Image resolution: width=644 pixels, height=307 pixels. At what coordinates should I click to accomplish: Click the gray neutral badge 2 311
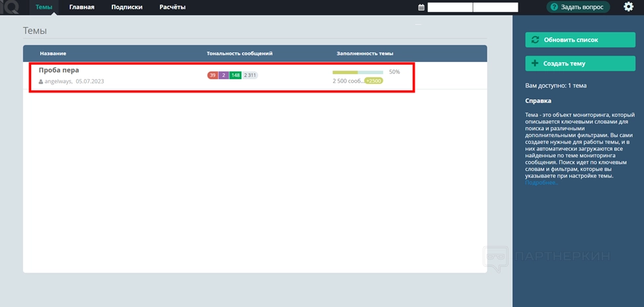[250, 75]
